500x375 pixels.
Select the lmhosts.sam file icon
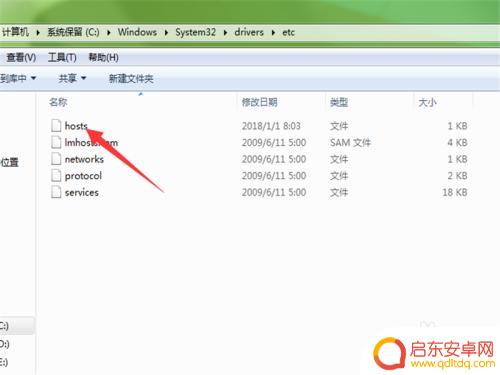[56, 142]
